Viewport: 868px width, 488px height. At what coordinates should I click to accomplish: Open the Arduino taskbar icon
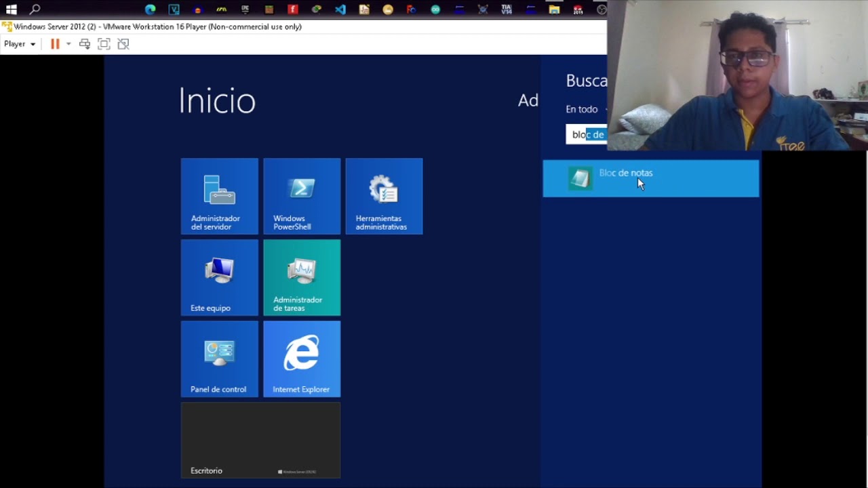435,9
